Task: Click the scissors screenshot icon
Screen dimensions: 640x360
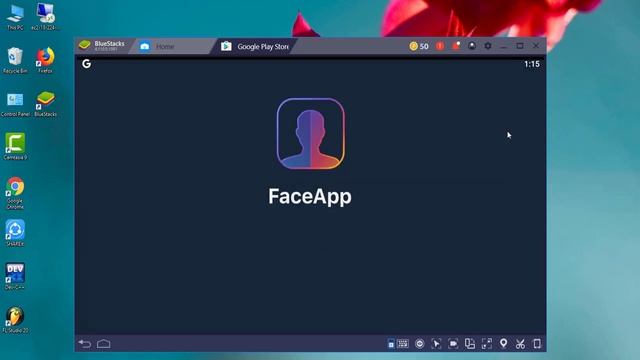Action: (520, 344)
